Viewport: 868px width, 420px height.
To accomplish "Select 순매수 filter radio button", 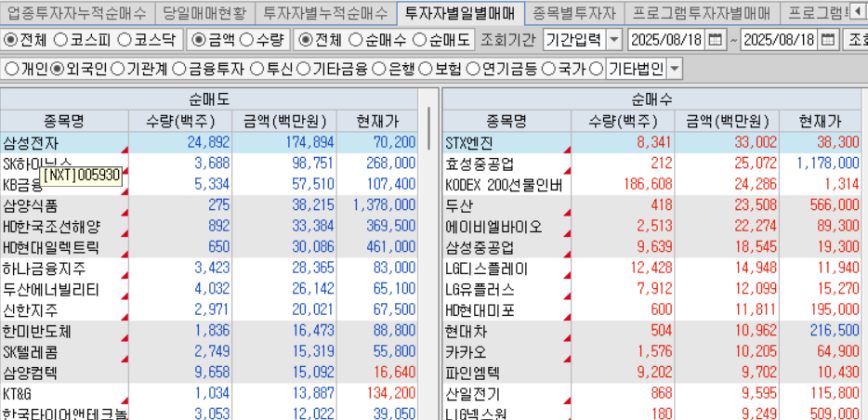I will click(x=357, y=40).
